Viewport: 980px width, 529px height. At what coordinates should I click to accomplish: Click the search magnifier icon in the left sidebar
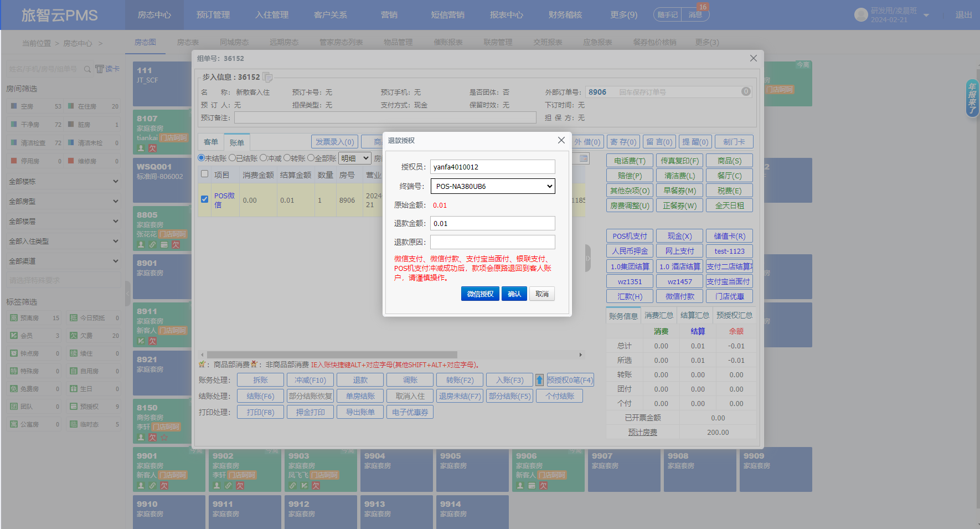(87, 69)
